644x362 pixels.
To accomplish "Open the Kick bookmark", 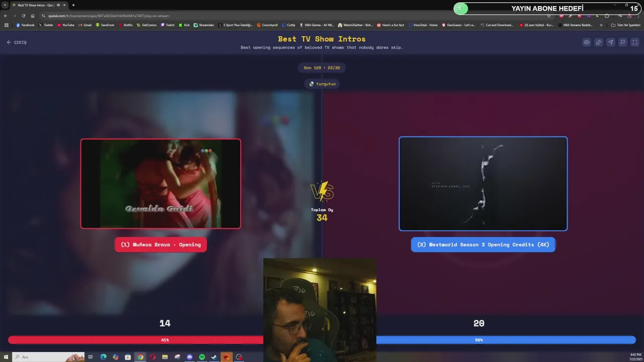I will 184,25.
